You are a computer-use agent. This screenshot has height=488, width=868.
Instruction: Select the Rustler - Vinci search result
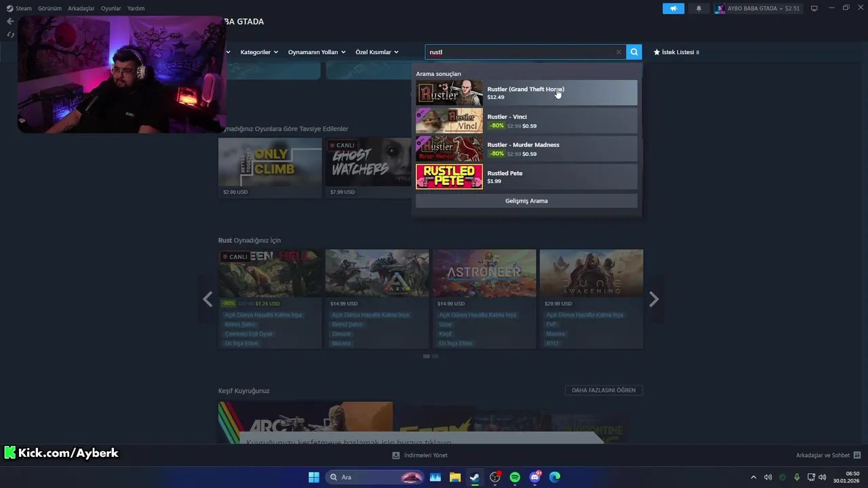tap(526, 121)
